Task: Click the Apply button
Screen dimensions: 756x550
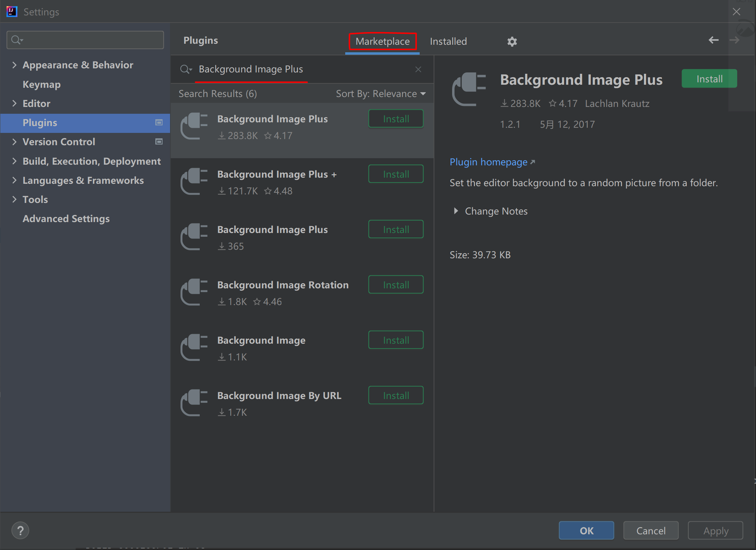Action: (x=715, y=530)
